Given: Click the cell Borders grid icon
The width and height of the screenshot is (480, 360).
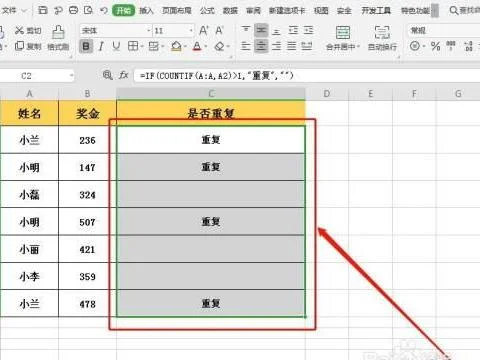Looking at the screenshot, I should click(133, 46).
